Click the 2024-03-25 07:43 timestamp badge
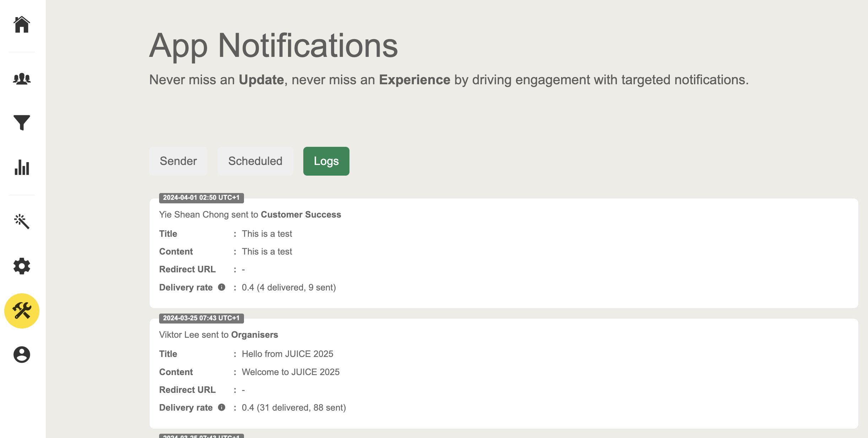 coord(201,318)
